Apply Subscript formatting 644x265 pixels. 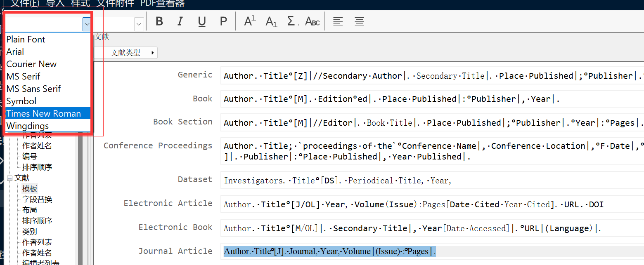point(271,21)
